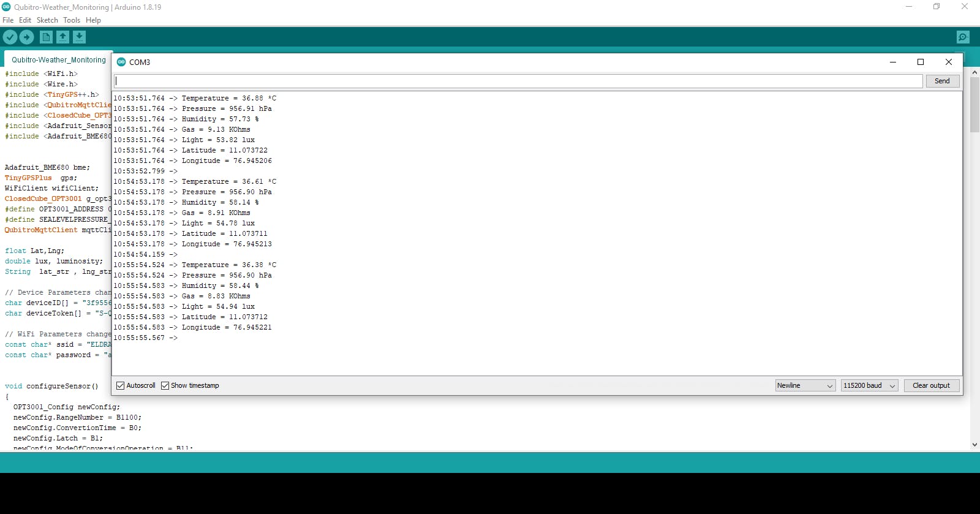Click code line '#include <Wire.h>'

tap(42, 84)
